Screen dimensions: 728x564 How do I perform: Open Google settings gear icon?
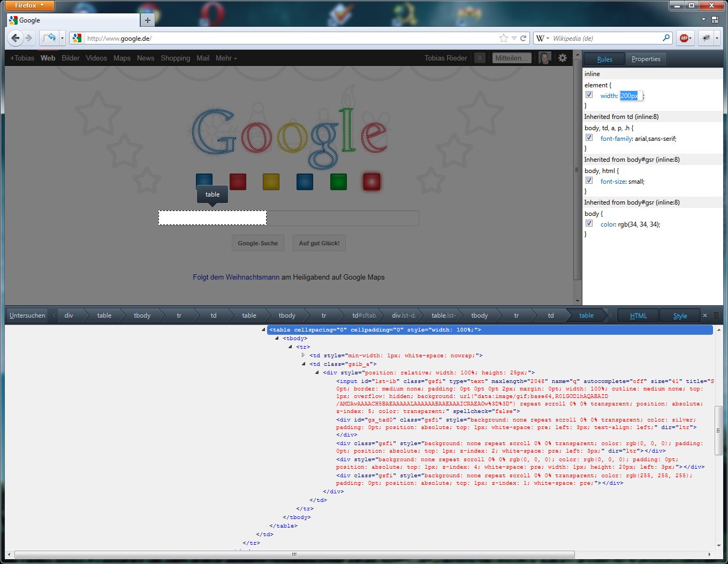[x=563, y=58]
